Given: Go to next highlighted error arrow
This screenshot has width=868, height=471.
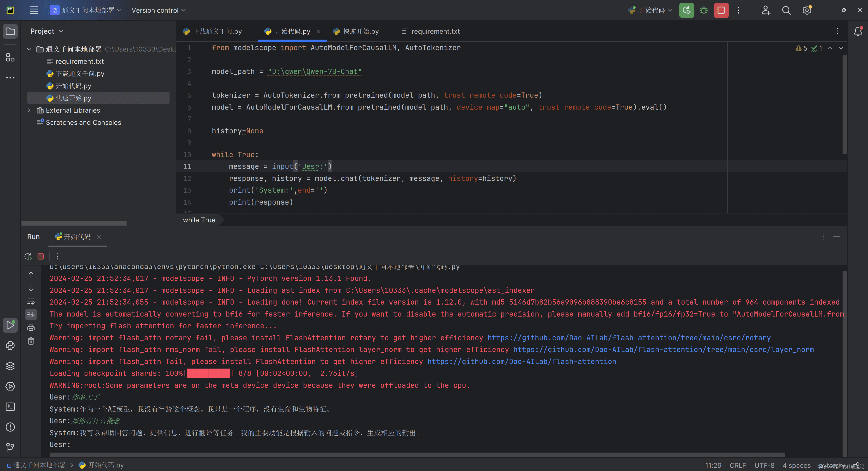Looking at the screenshot, I should [x=841, y=48].
